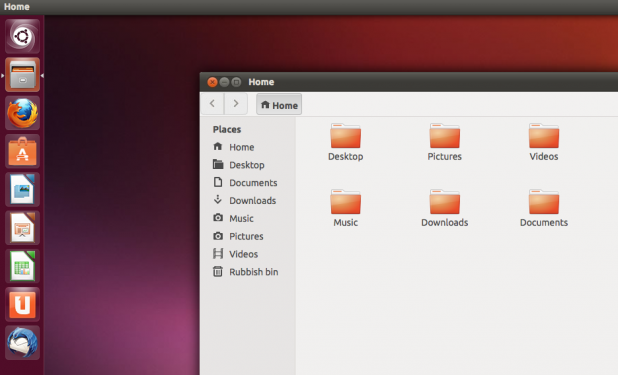Click the Files manager dock icon

tap(22, 75)
